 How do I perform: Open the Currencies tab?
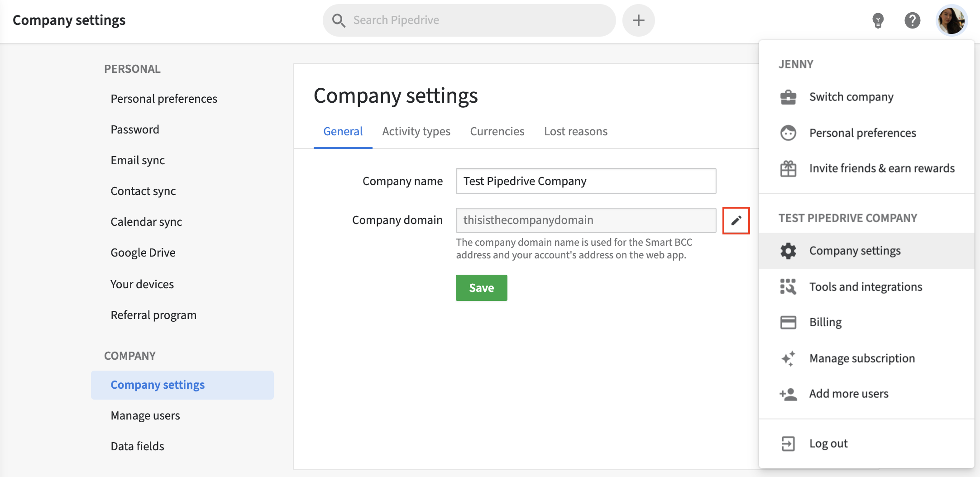click(x=497, y=131)
